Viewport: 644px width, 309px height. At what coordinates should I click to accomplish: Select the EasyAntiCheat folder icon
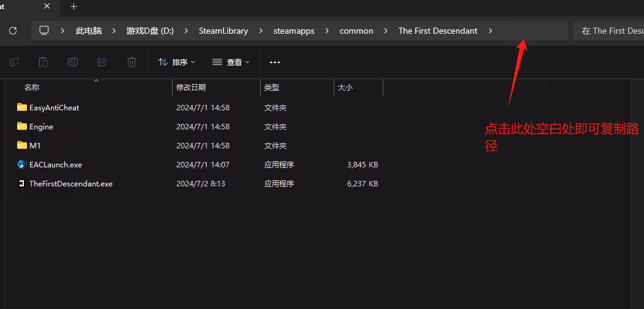[x=22, y=107]
